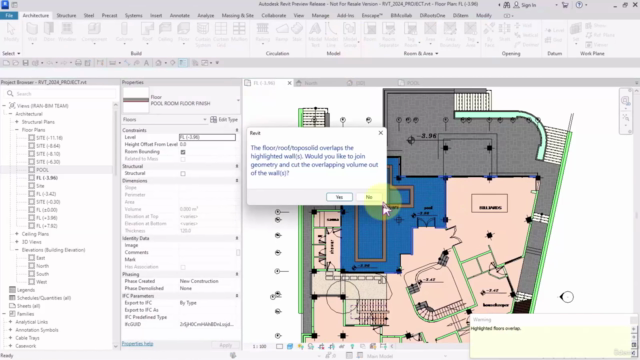The image size is (640, 360).
Task: Toggle the West elevation checkbox
Action: (x=31, y=282)
